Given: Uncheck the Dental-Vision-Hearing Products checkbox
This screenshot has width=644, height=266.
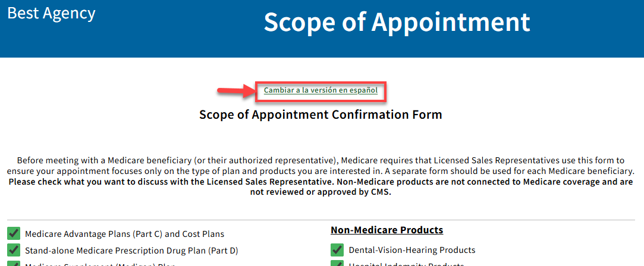Looking at the screenshot, I should [337, 250].
